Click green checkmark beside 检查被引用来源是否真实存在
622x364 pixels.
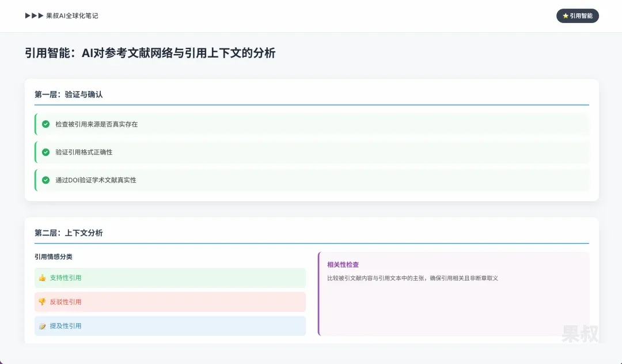tap(46, 124)
